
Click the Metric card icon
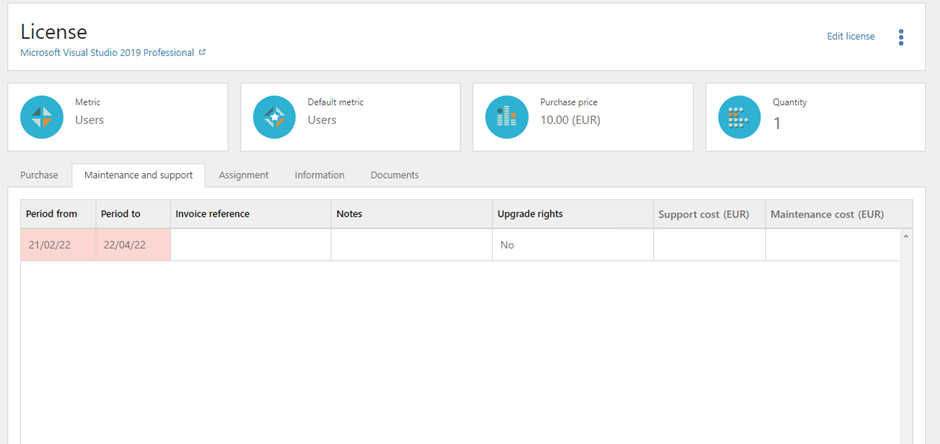pos(42,117)
